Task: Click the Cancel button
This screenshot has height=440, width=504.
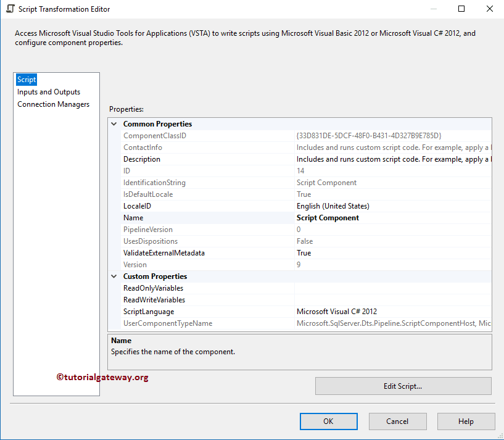Action: pos(397,421)
